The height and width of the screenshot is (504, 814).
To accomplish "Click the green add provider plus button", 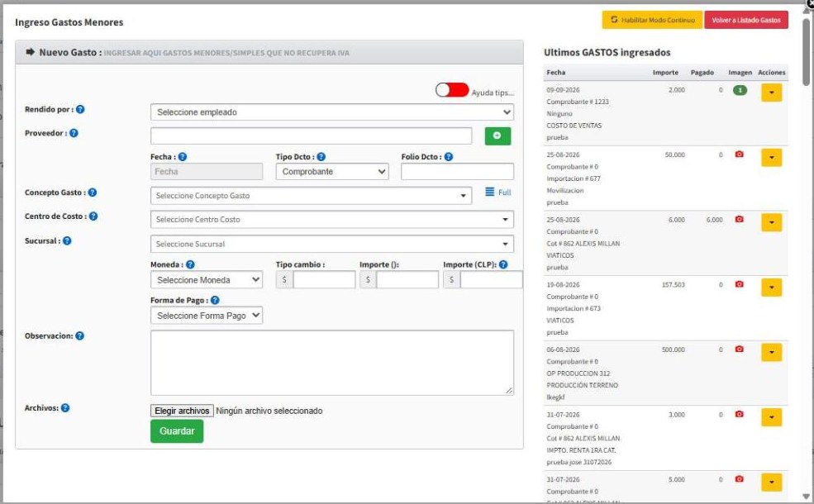I will [x=497, y=136].
